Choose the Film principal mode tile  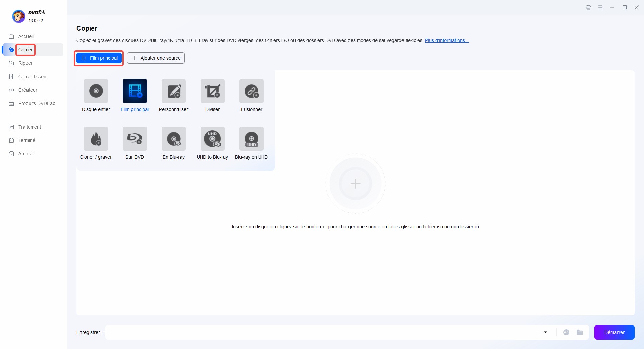135,91
